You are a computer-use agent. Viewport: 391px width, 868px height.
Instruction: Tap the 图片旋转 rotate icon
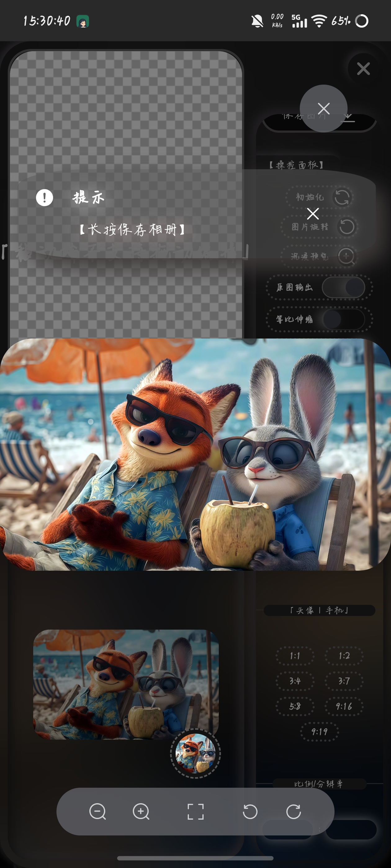tap(346, 227)
